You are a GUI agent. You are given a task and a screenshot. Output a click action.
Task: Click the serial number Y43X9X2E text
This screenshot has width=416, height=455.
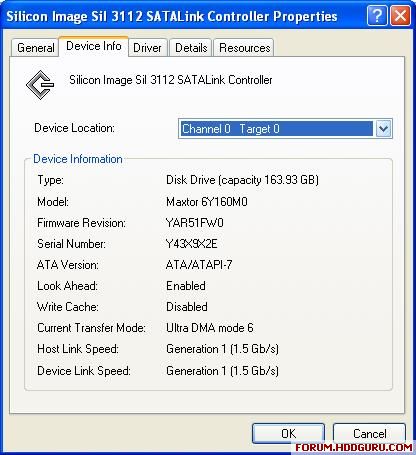[192, 244]
